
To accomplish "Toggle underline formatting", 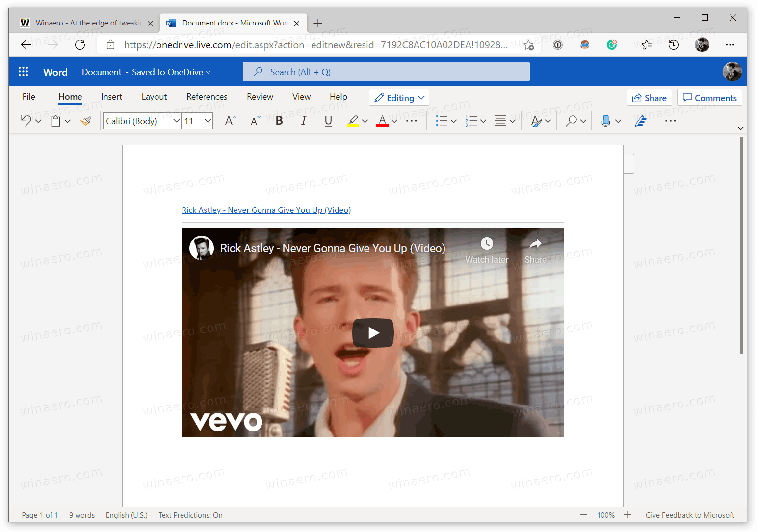I will click(x=328, y=121).
